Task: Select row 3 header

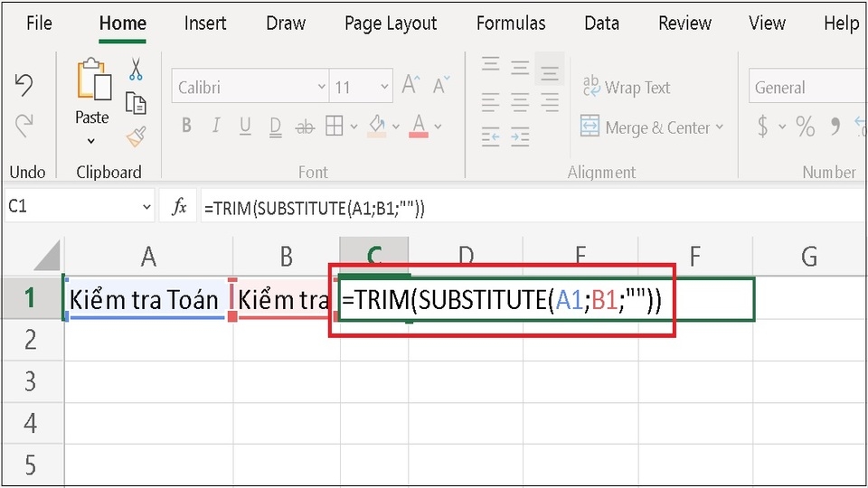Action: [31, 381]
